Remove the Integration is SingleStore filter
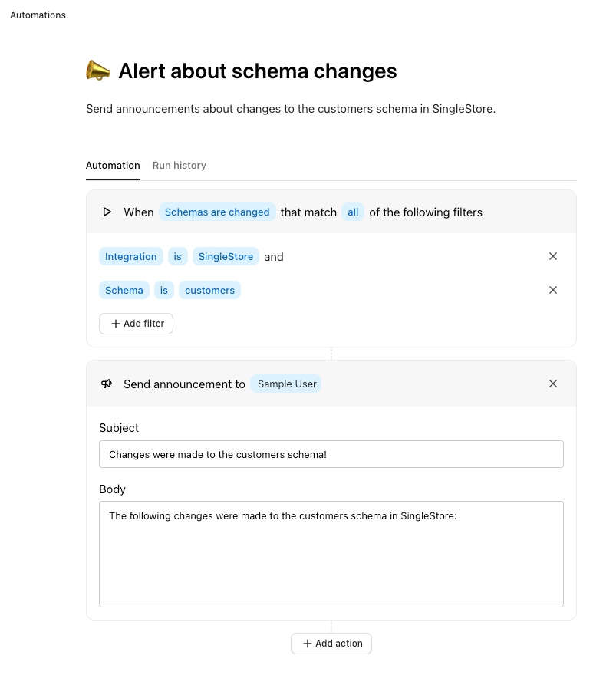Viewport: 616px width, 675px height. 553,256
